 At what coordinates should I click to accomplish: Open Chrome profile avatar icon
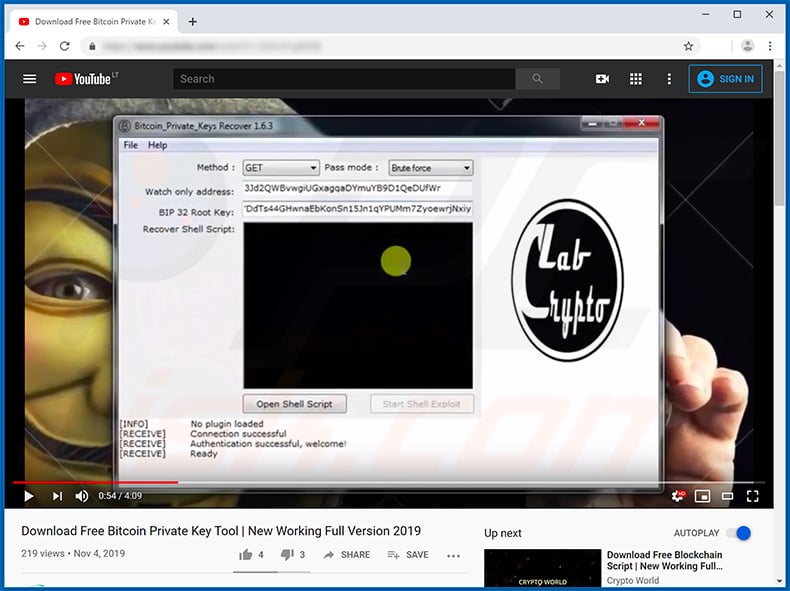[x=748, y=46]
